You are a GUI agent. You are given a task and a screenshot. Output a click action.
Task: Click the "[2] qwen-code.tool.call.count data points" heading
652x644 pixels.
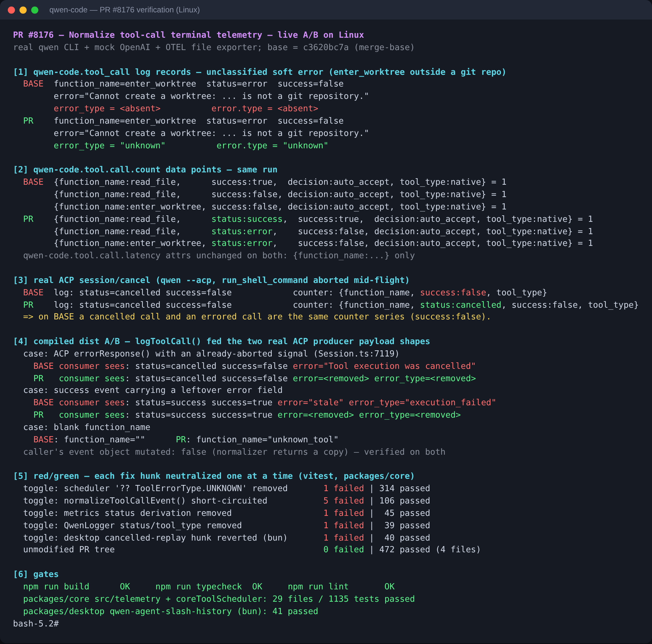pos(145,169)
